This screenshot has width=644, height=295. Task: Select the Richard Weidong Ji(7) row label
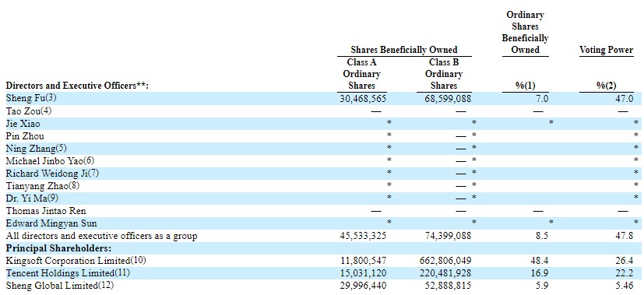[52, 173]
